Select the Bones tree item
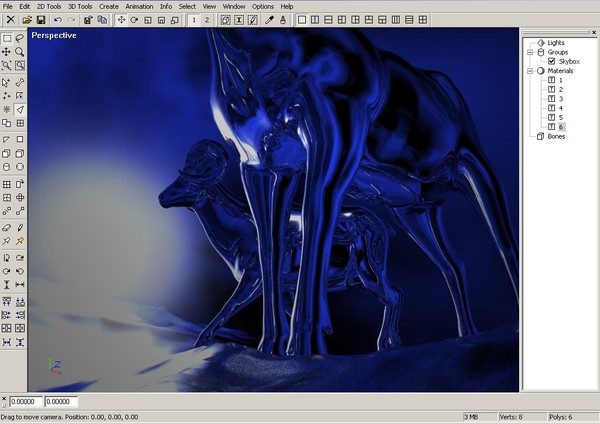600x424 pixels. [556, 136]
